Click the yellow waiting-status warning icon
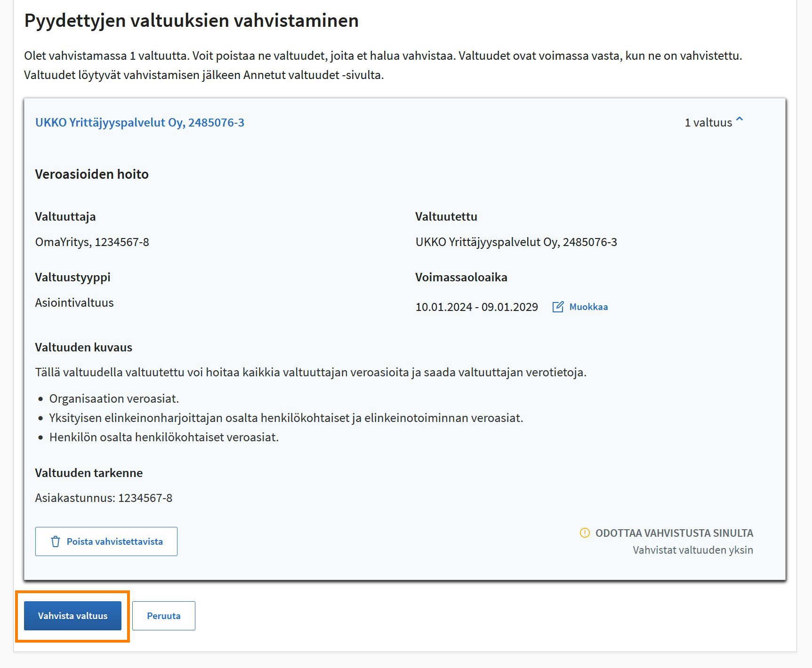The height and width of the screenshot is (668, 812). click(585, 533)
